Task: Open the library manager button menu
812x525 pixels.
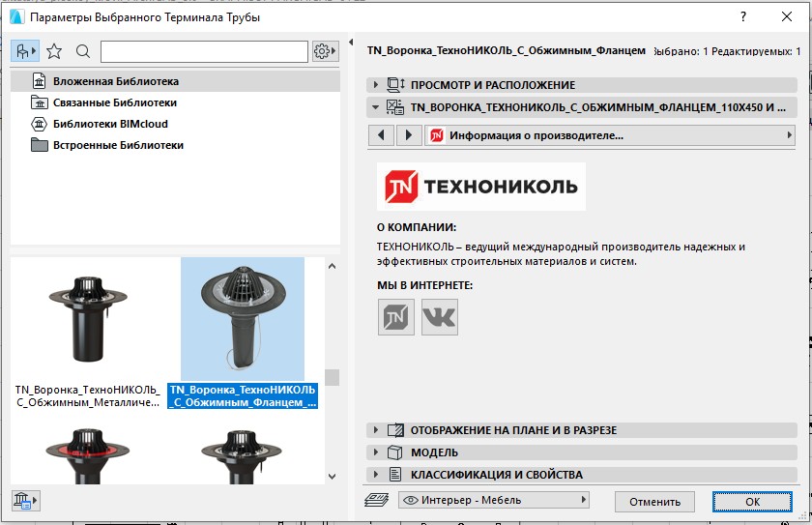Action: pos(25,501)
